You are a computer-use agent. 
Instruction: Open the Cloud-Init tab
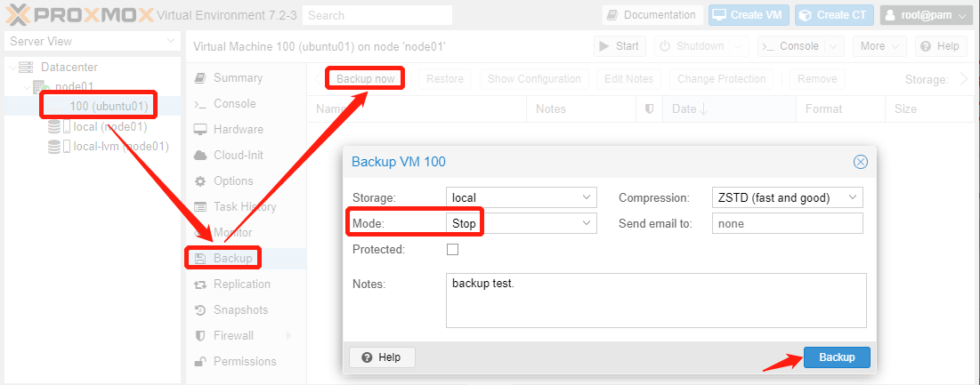[x=247, y=155]
